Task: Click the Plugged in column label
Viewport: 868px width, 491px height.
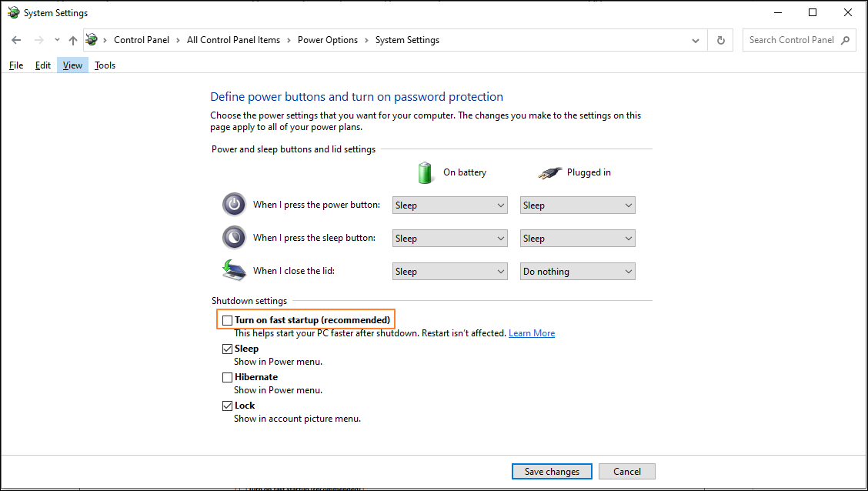Action: click(589, 172)
